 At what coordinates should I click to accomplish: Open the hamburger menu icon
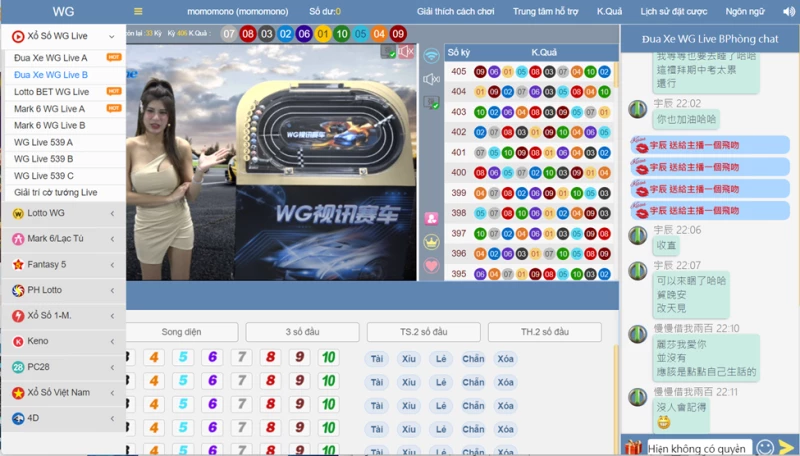[x=138, y=11]
